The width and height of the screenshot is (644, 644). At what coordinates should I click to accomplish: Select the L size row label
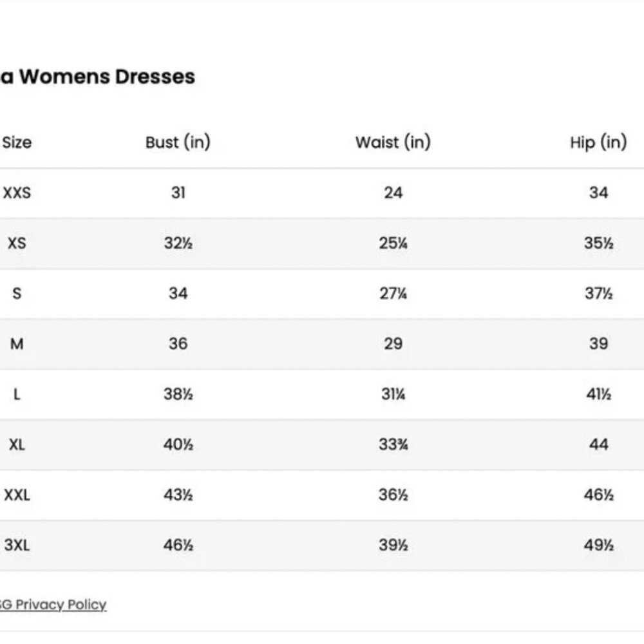click(17, 394)
